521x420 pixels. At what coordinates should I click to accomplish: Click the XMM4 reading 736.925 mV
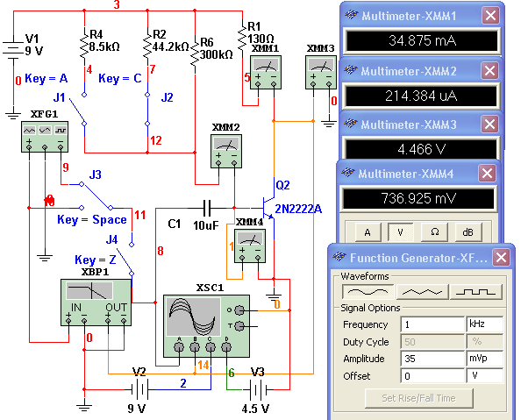418,198
